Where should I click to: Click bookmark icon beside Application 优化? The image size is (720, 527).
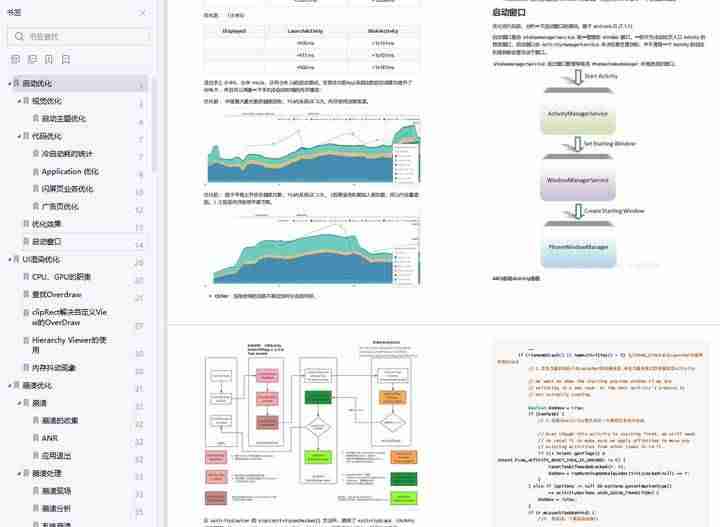[36, 171]
